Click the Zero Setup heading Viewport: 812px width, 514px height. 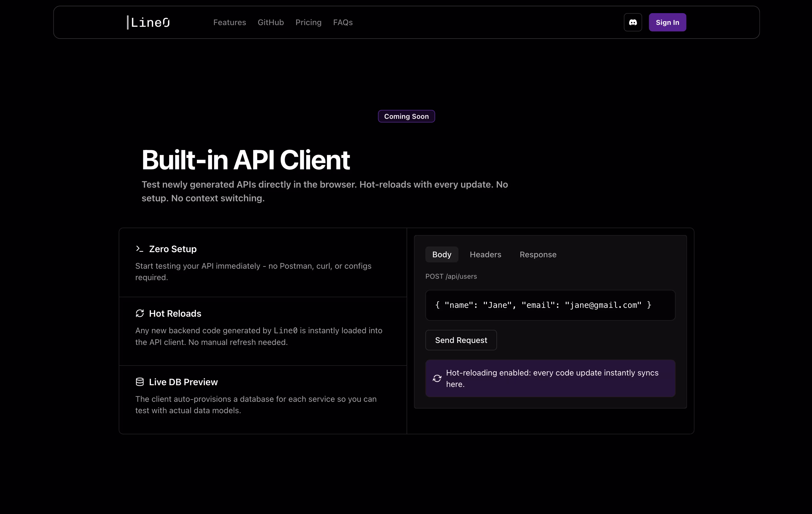[x=173, y=249]
